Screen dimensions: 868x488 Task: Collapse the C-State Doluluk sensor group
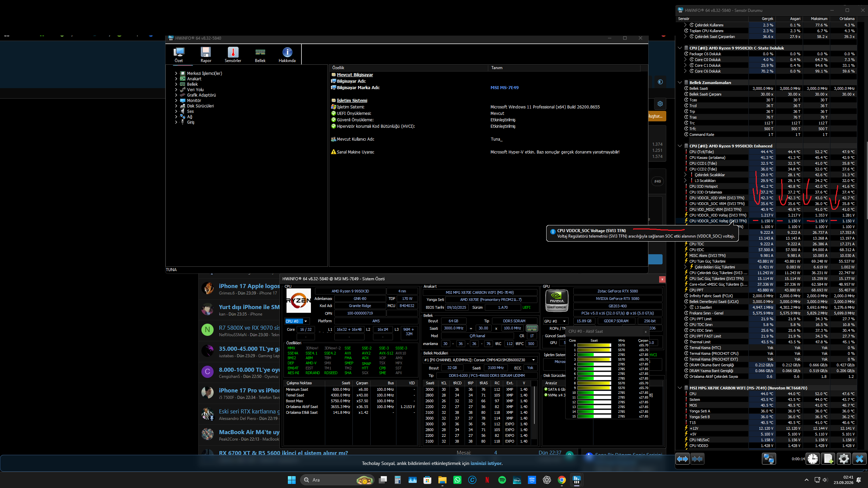click(680, 48)
